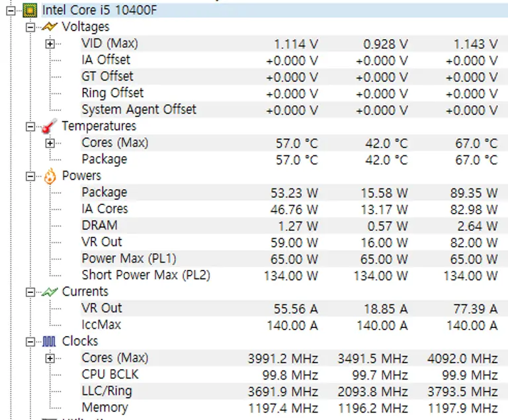The width and height of the screenshot is (508, 420).
Task: Collapse the Powers section
Action: pyautogui.click(x=30, y=177)
